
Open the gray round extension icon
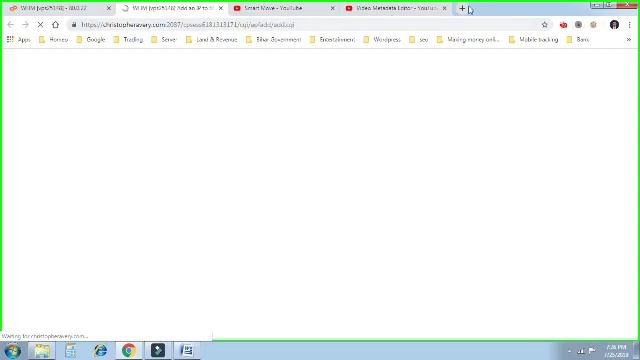[578, 25]
